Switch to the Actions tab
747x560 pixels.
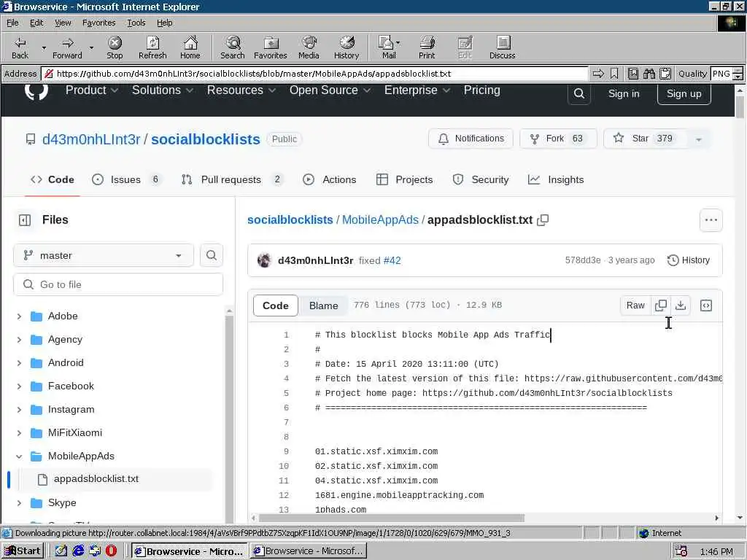coord(330,179)
